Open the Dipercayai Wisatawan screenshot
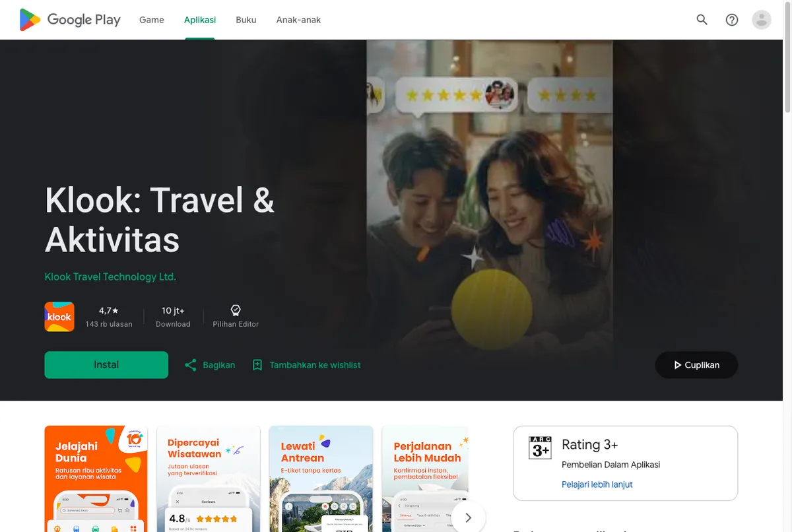The height and width of the screenshot is (532, 792). point(209,479)
